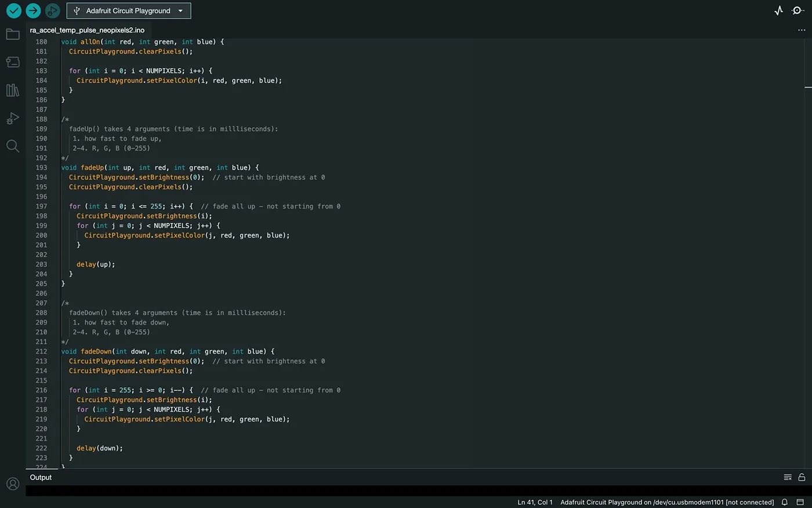Click the Ln 41, Col 1 status entry
The width and height of the screenshot is (812, 508).
pyautogui.click(x=535, y=502)
